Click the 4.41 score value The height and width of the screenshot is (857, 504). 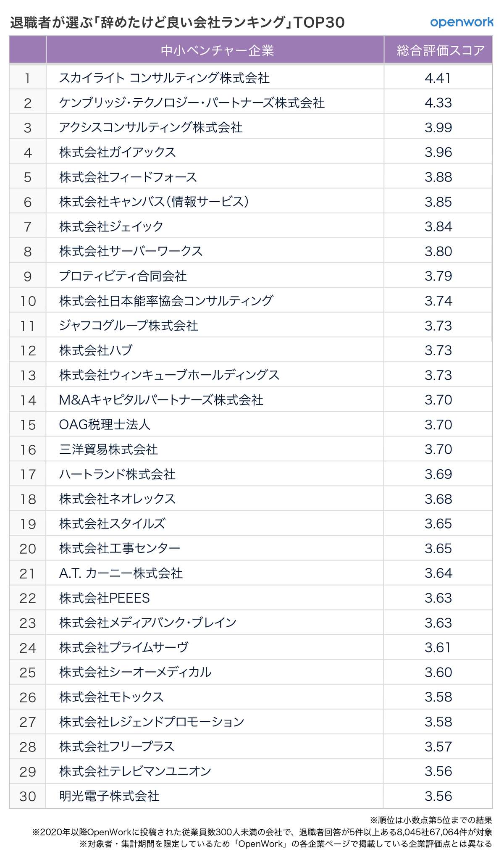(438, 78)
